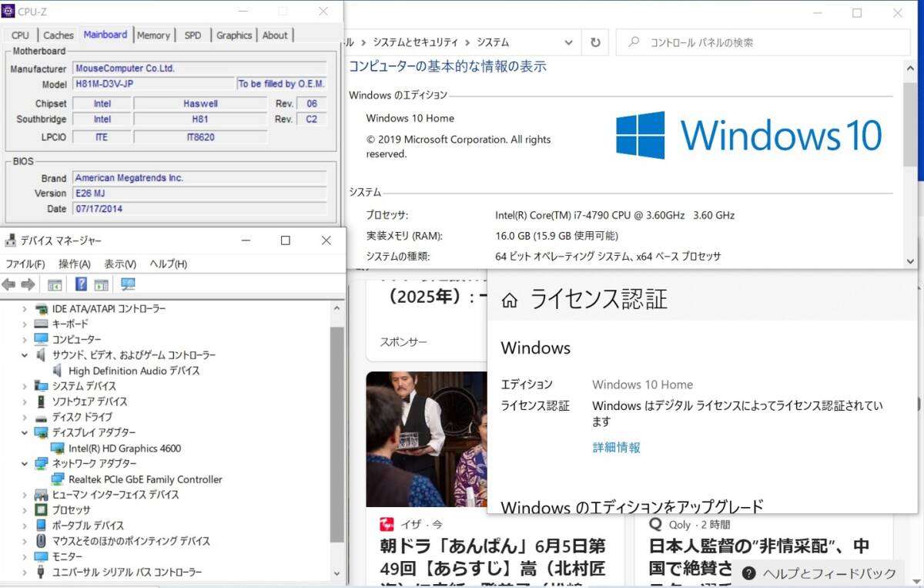Click the CPU-Z purple chip title icon
Viewport: 924px width, 588px height.
pyautogui.click(x=8, y=11)
